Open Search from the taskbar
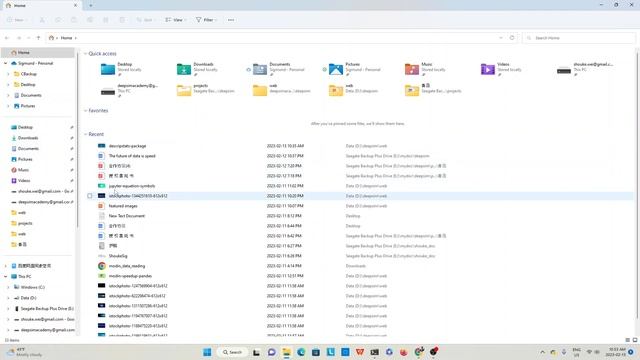The height and width of the screenshot is (360, 640). point(232,352)
